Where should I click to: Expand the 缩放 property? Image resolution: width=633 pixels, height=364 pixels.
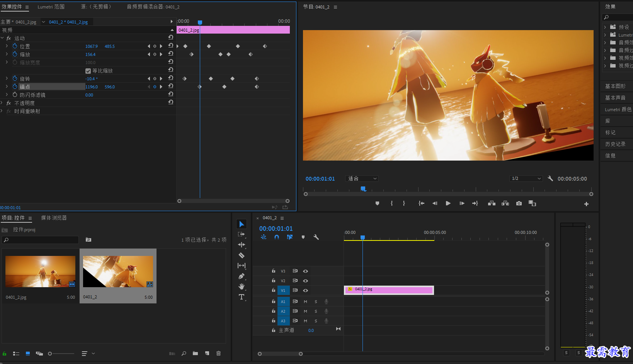tap(7, 54)
